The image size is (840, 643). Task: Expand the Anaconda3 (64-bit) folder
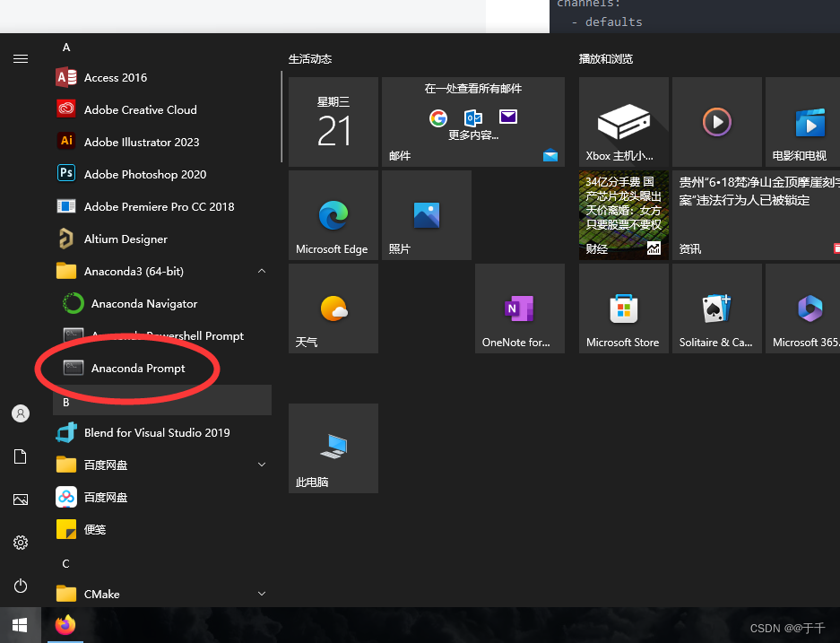[x=261, y=271]
